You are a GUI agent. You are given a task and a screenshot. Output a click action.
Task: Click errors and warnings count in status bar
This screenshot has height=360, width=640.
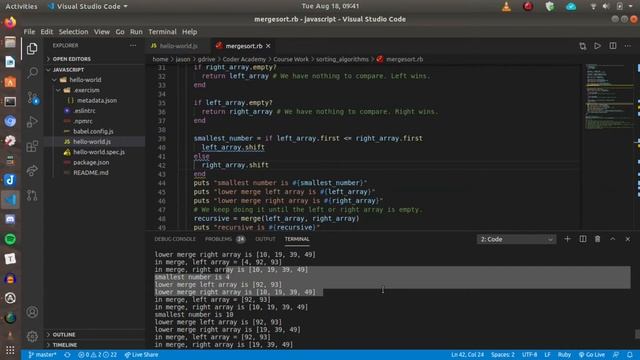pyautogui.click(x=97, y=355)
